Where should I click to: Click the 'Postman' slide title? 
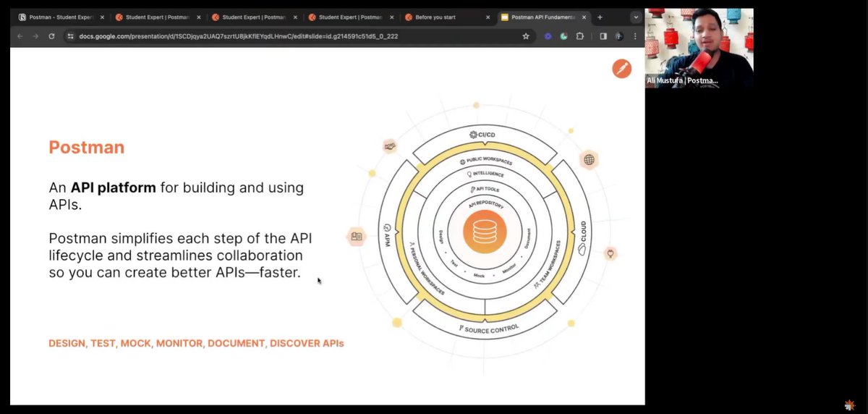[86, 148]
